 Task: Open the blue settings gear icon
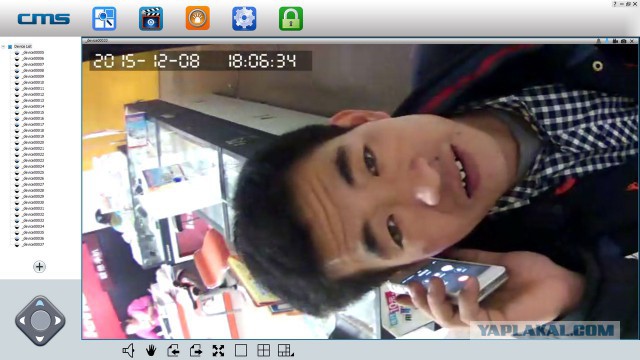(244, 18)
